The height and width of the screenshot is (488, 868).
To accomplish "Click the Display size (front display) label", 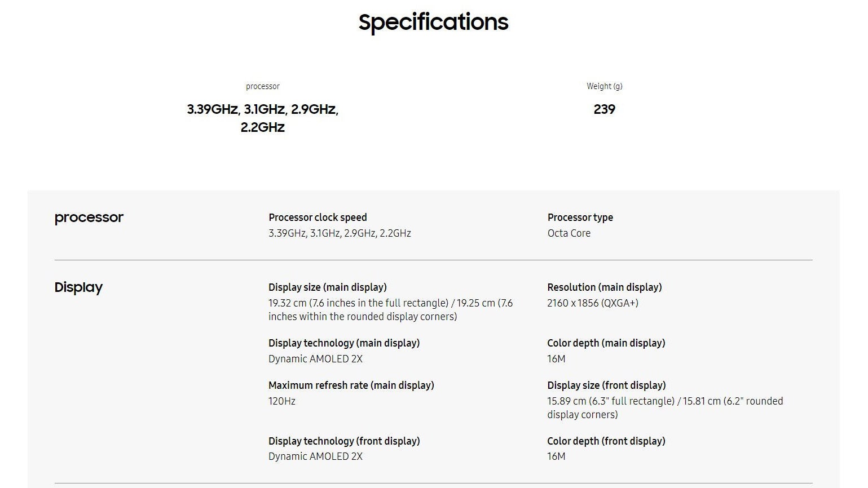I will [x=606, y=385].
